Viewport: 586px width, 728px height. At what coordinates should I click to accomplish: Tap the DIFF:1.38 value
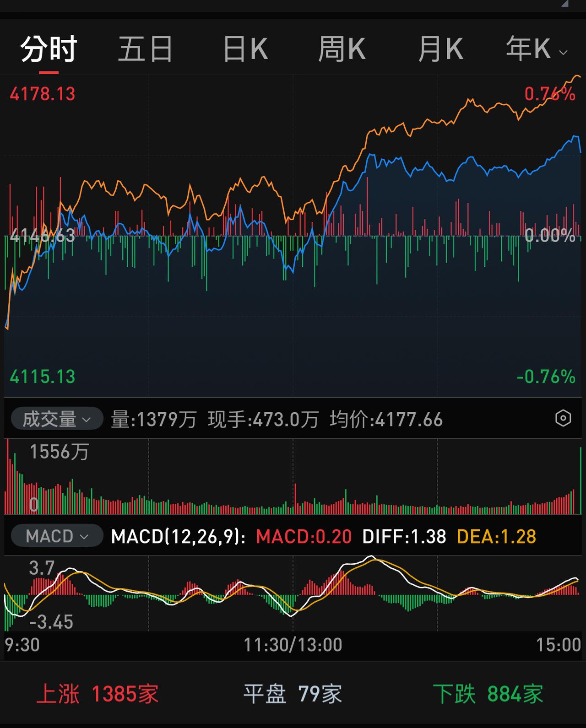[404, 536]
